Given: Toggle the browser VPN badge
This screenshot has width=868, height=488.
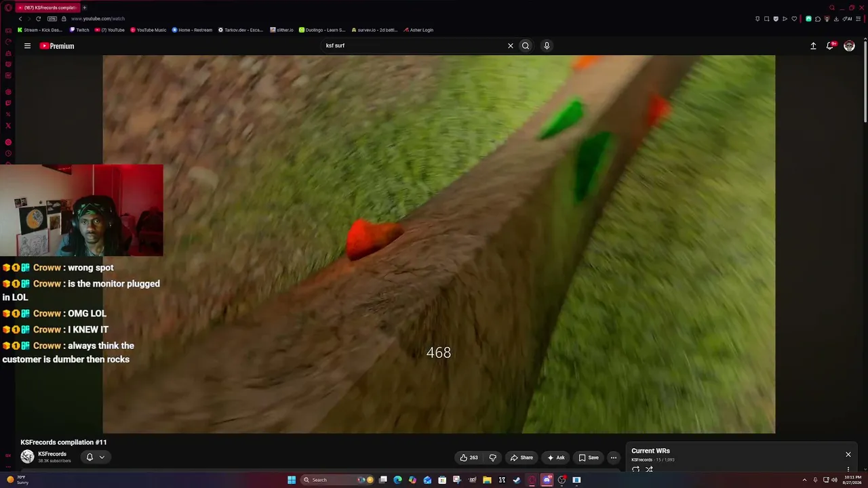Looking at the screenshot, I should (52, 19).
